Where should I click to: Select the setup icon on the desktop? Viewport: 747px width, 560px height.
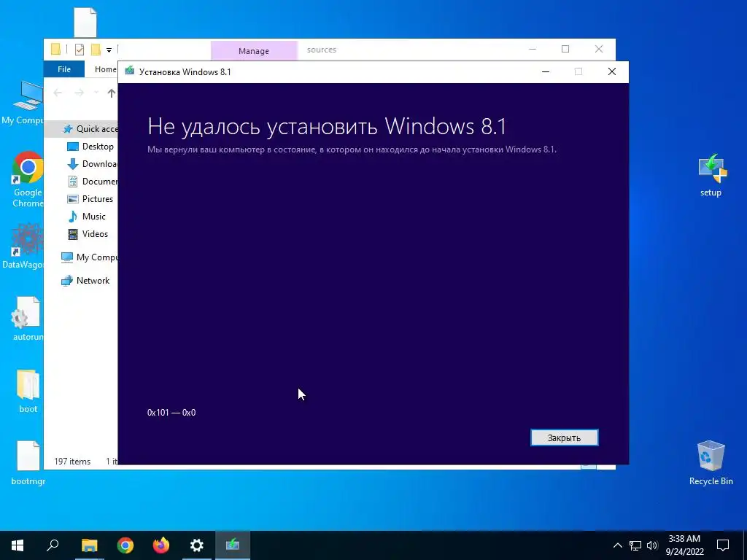pos(711,175)
